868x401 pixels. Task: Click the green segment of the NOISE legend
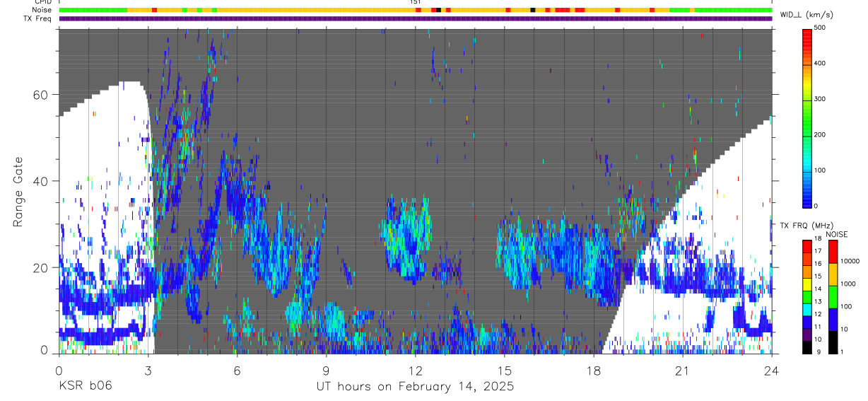tap(833, 297)
